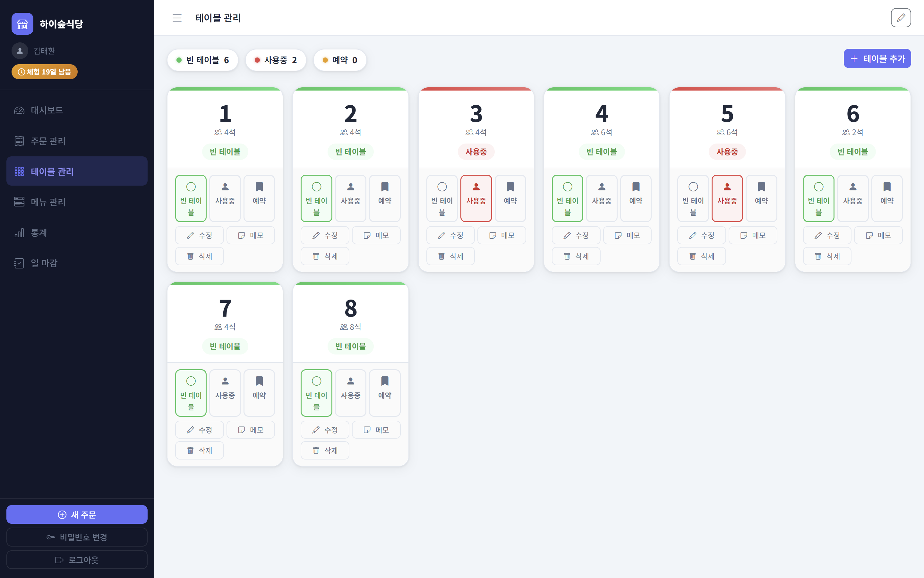Click 수정 on table 4 card
Screen dimensions: 924x578
click(576, 235)
